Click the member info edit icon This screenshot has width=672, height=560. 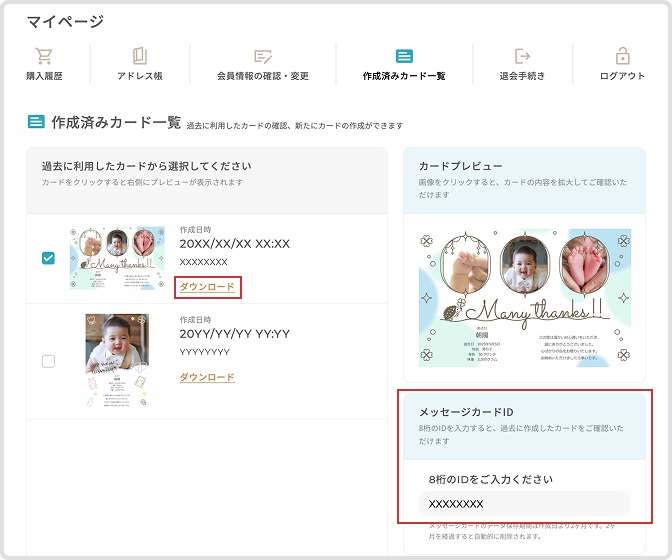(263, 56)
